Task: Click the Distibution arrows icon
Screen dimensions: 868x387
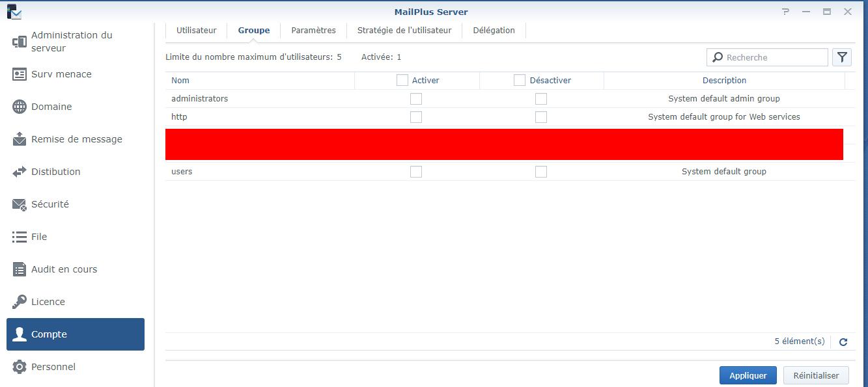Action: (20, 172)
